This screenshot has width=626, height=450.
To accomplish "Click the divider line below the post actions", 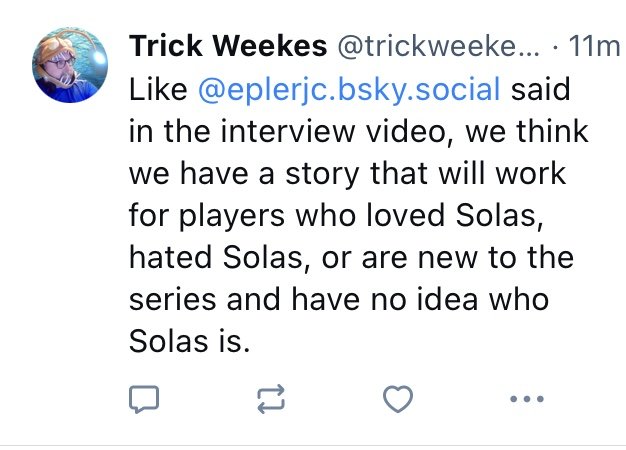I will pyautogui.click(x=313, y=445).
